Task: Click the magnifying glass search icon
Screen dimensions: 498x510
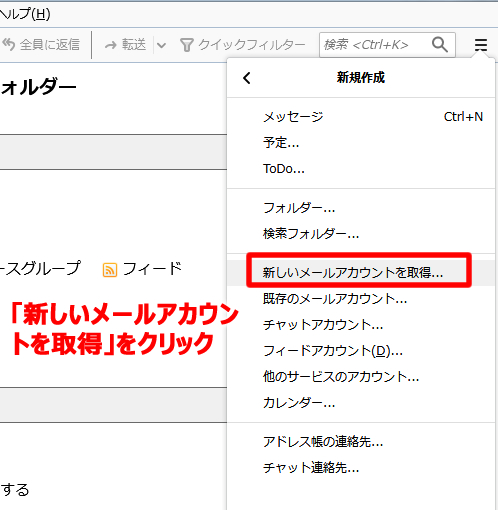Action: (440, 44)
